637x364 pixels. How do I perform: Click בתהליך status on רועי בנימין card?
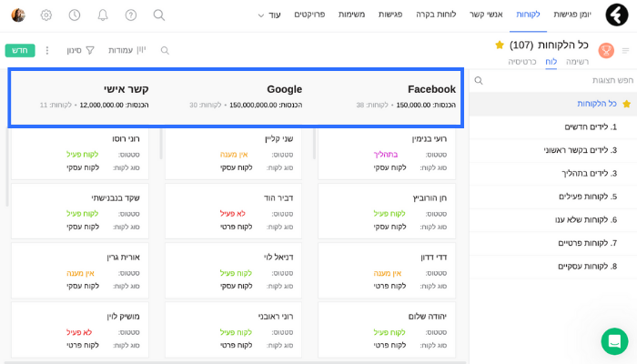[x=386, y=155]
